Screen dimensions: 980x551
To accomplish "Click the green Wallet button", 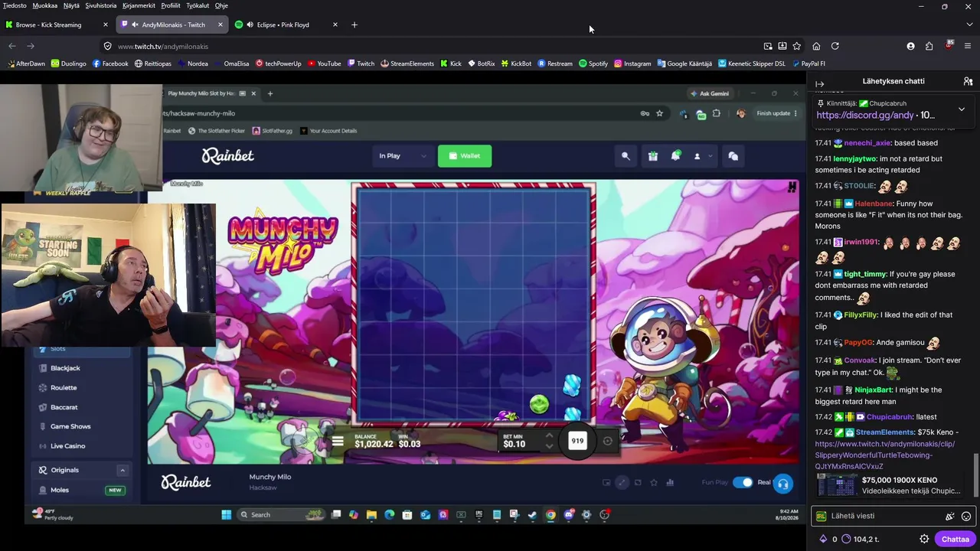I will pyautogui.click(x=465, y=156).
